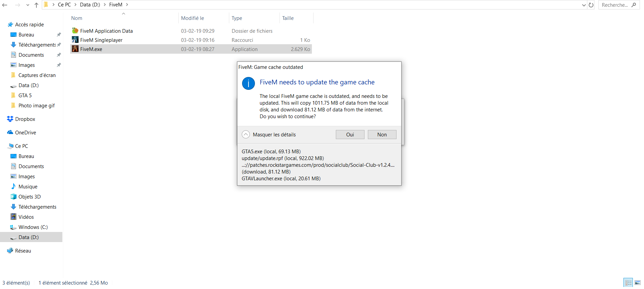Open Bureau under Ce PC
The width and height of the screenshot is (644, 289).
point(26,156)
